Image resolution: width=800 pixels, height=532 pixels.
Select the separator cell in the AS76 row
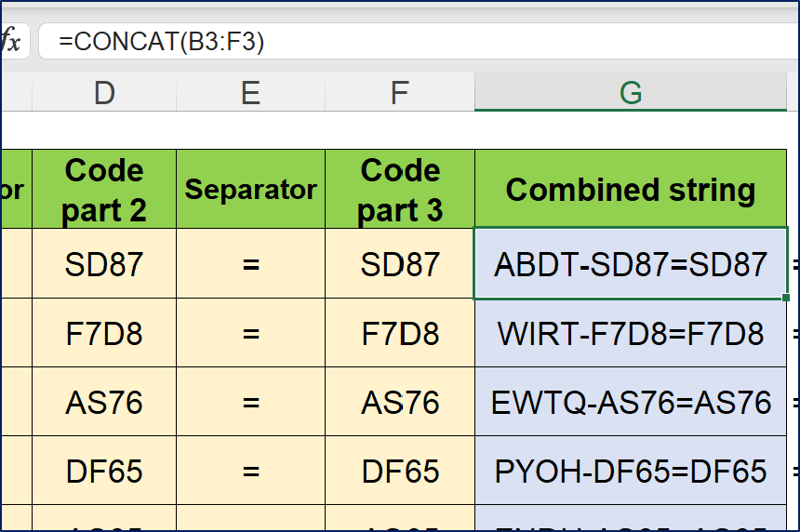click(250, 402)
